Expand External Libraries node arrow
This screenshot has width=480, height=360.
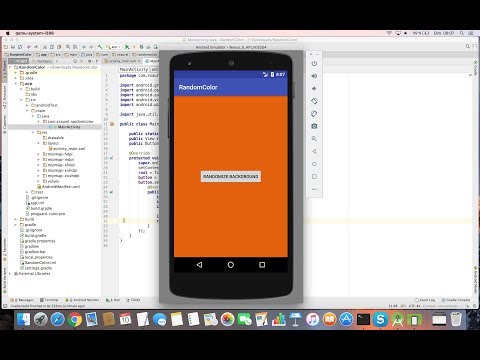[x=10, y=274]
